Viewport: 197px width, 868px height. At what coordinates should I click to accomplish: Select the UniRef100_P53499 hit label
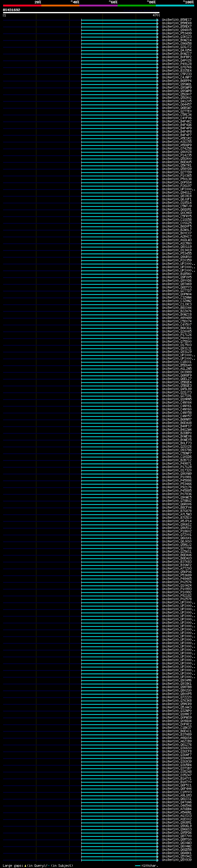pyautogui.click(x=176, y=33)
